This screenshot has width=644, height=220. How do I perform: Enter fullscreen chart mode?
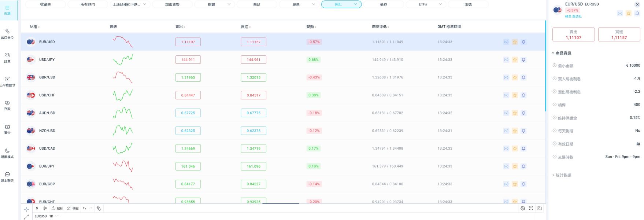pyautogui.click(x=531, y=208)
